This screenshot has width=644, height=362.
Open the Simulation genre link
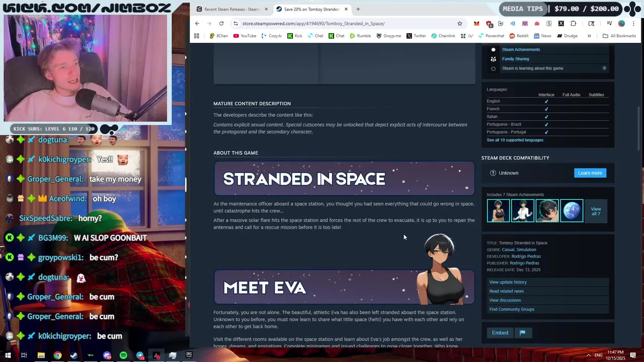pyautogui.click(x=526, y=249)
